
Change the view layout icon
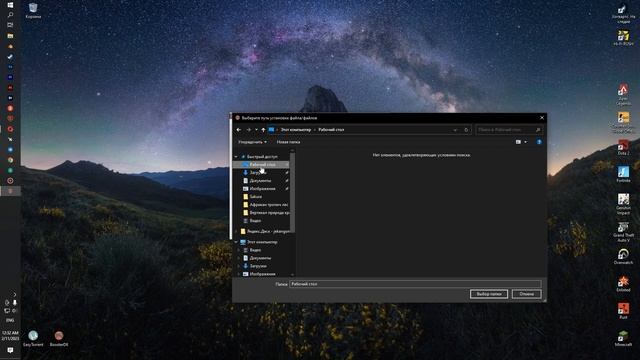coord(518,142)
